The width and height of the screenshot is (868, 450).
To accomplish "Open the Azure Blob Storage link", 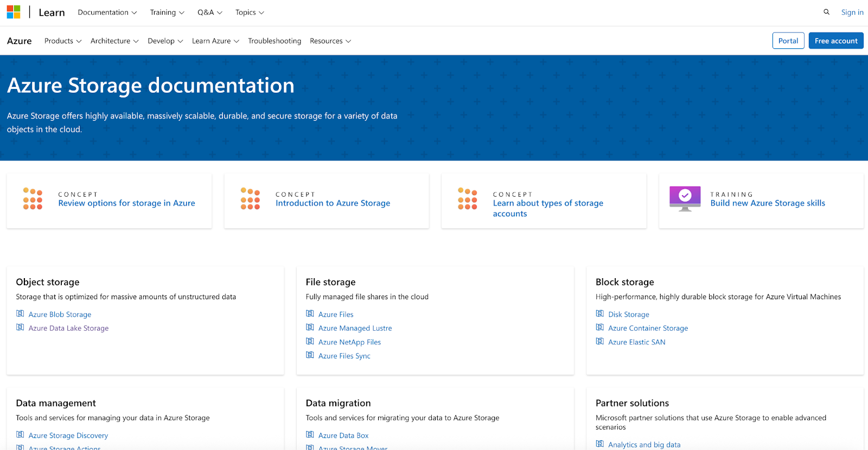I will pos(60,314).
